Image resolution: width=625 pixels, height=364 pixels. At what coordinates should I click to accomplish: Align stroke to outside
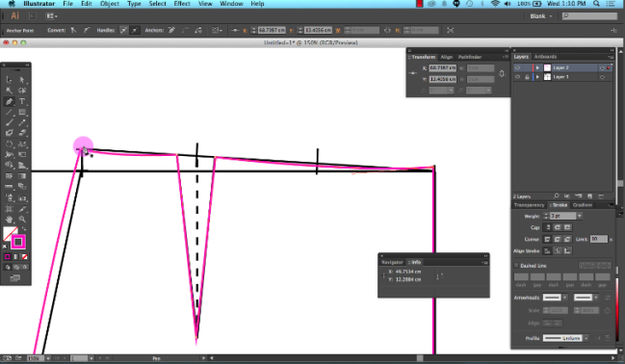[567, 250]
